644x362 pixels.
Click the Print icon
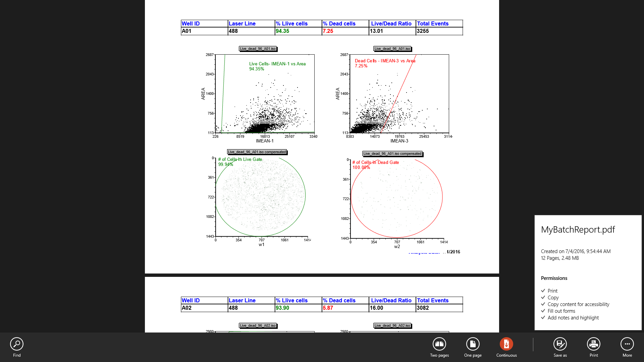click(x=593, y=344)
